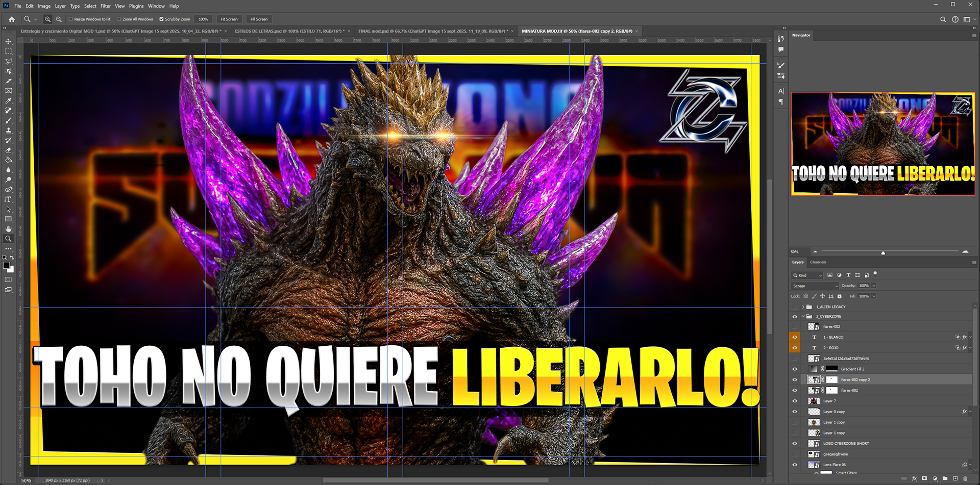
Task: Select the Hand tool
Action: click(x=8, y=229)
